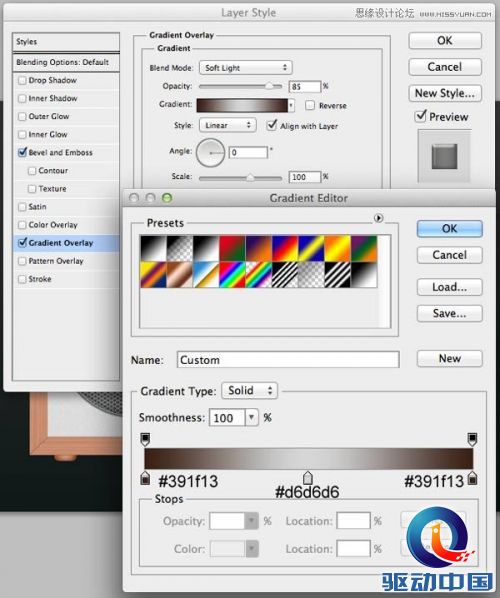Click the Opacity percent field showing 85
Screen dimensions: 500x598
point(304,87)
